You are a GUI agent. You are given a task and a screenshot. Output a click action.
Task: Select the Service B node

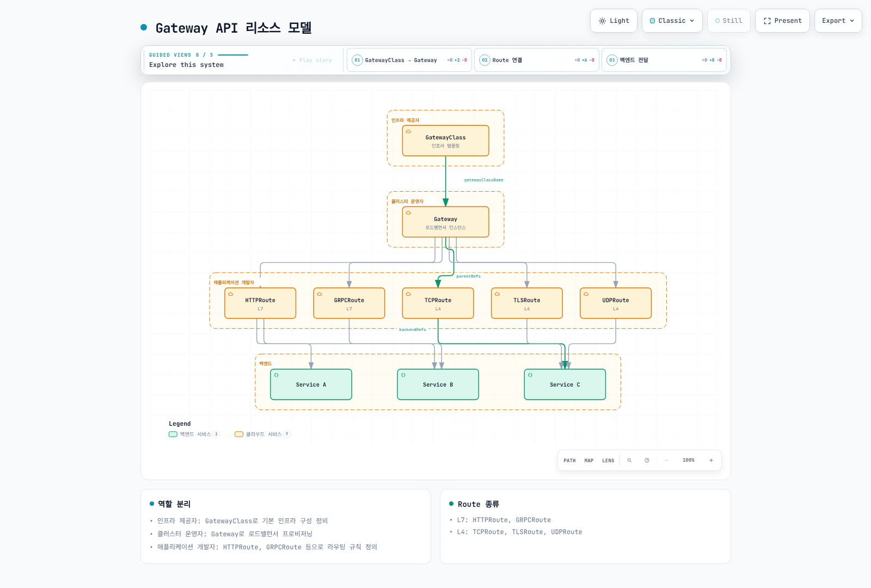coord(438,384)
